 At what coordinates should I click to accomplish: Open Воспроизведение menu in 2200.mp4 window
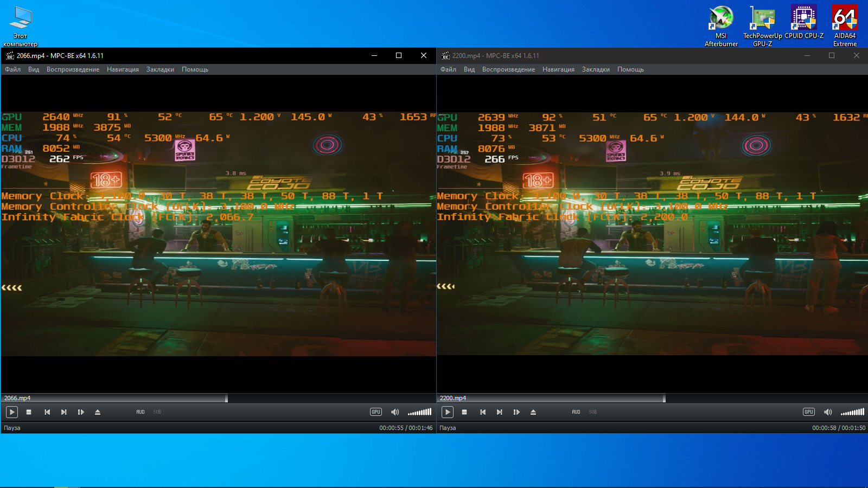click(x=508, y=69)
